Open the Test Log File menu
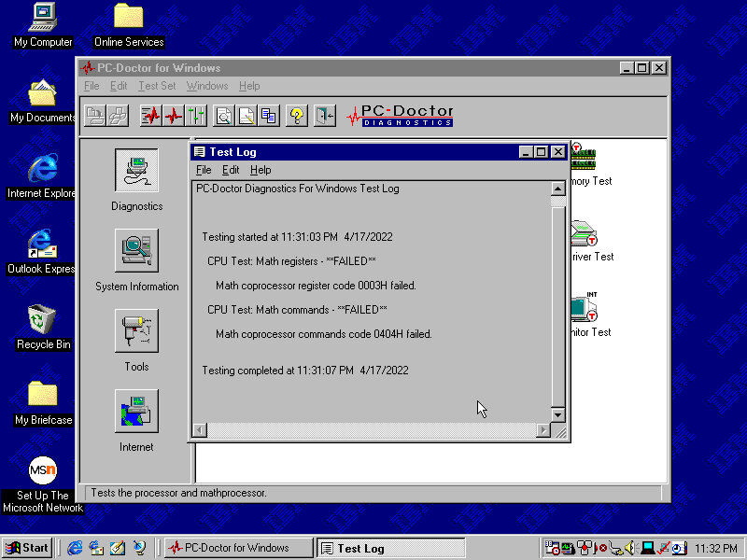The height and width of the screenshot is (560, 747). coord(204,170)
